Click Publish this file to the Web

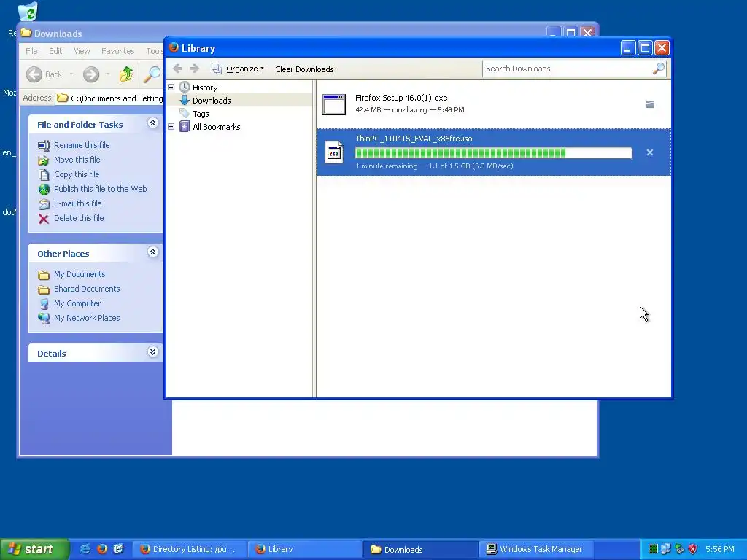point(100,189)
